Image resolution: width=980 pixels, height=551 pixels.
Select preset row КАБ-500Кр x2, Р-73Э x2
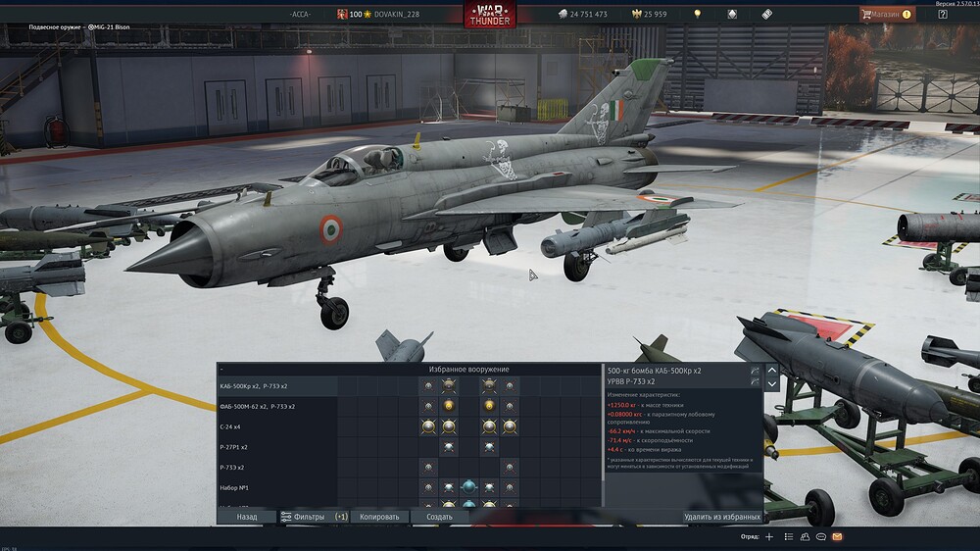(x=410, y=386)
